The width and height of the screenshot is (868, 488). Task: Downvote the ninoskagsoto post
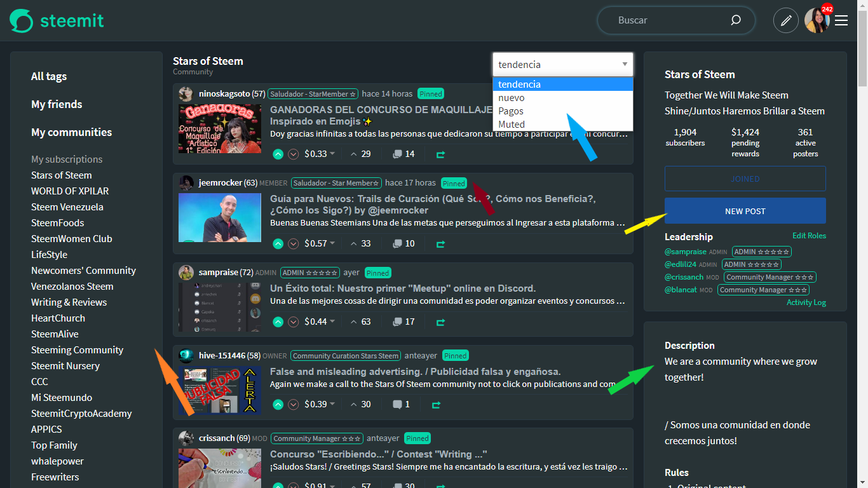293,154
